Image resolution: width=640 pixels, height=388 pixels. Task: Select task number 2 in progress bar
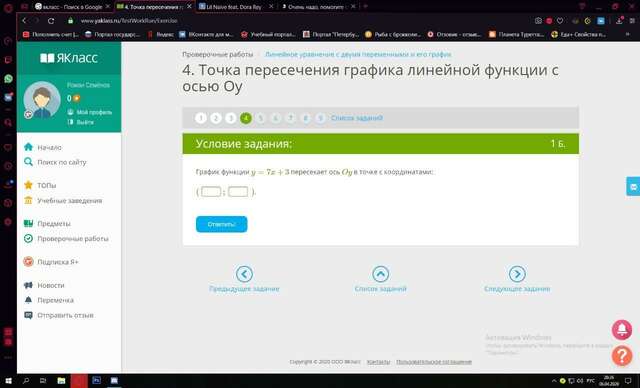click(216, 118)
